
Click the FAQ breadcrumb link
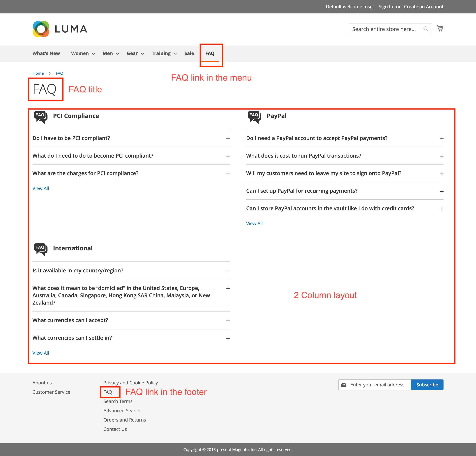(x=59, y=73)
